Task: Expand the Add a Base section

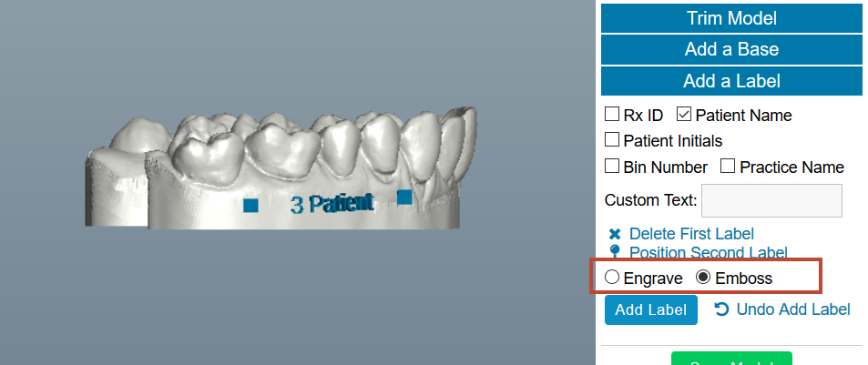Action: pos(731,49)
